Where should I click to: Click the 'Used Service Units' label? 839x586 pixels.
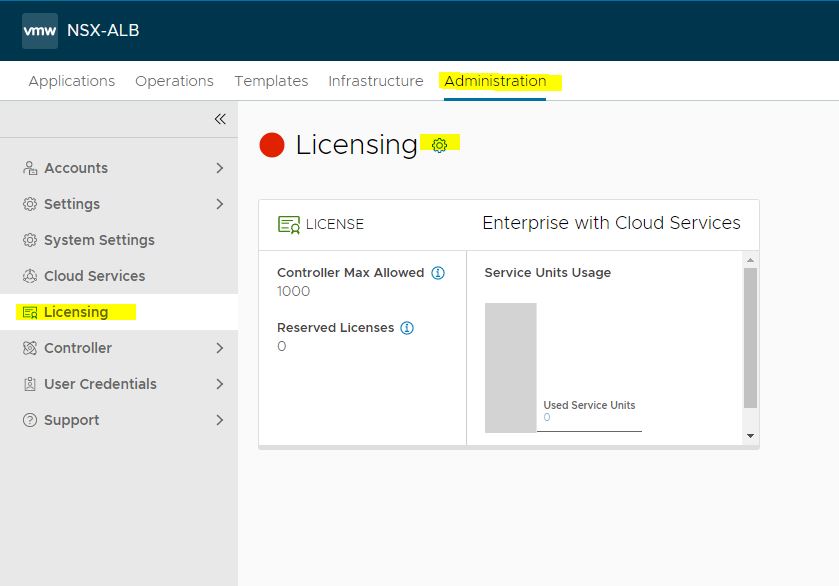click(589, 405)
